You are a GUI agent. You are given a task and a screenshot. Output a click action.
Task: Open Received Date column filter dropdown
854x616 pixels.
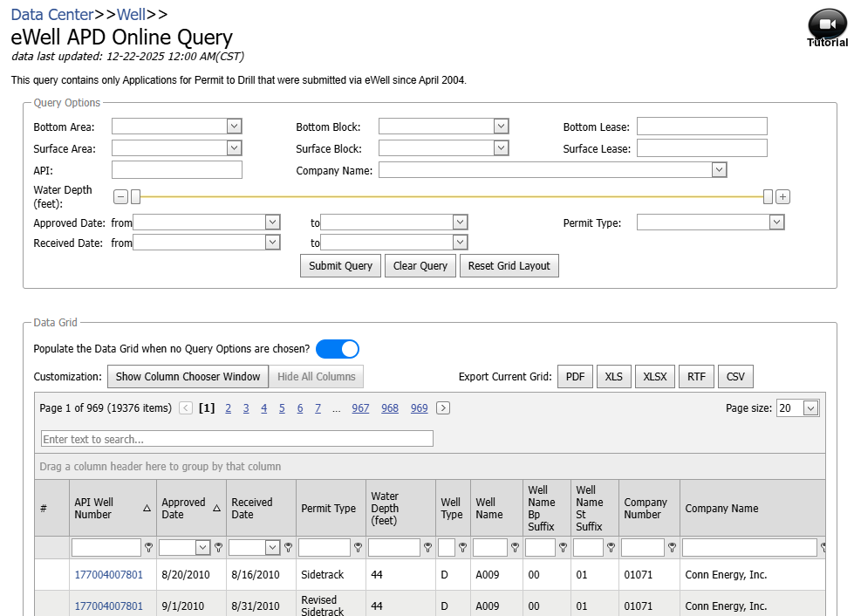pyautogui.click(x=272, y=547)
